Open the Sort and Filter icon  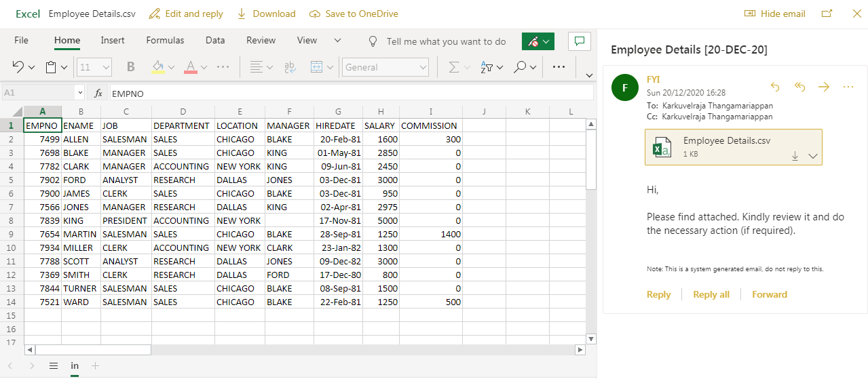[487, 67]
